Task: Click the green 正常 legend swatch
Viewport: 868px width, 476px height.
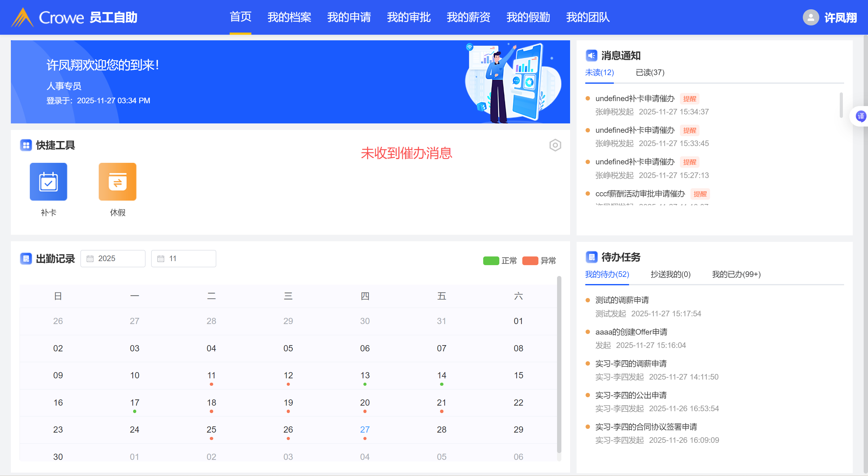Action: coord(491,261)
